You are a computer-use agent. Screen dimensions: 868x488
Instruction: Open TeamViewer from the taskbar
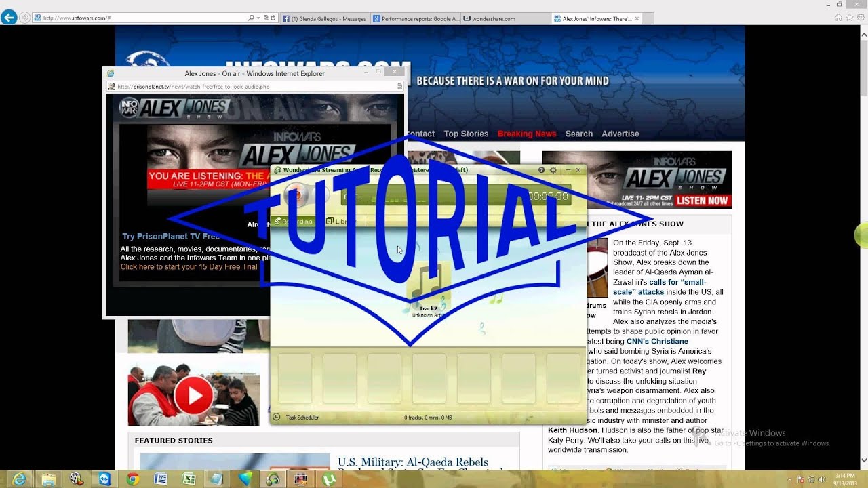[104, 479]
